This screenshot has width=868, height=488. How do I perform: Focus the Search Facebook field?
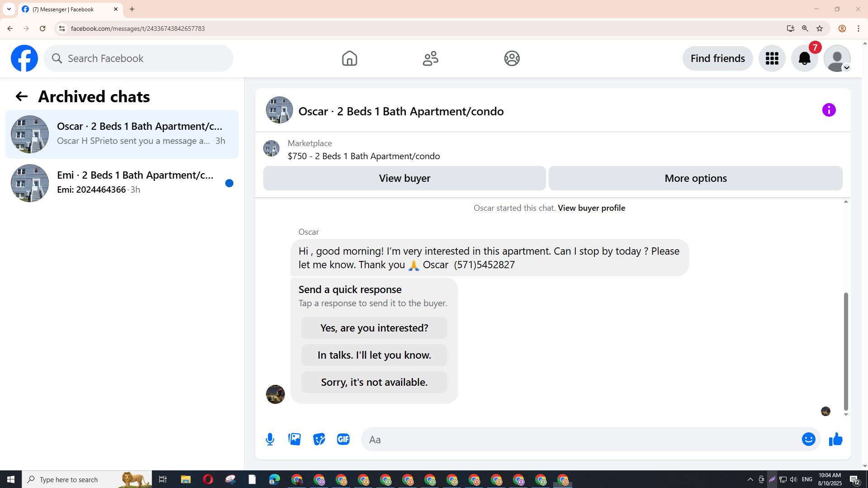(x=138, y=58)
